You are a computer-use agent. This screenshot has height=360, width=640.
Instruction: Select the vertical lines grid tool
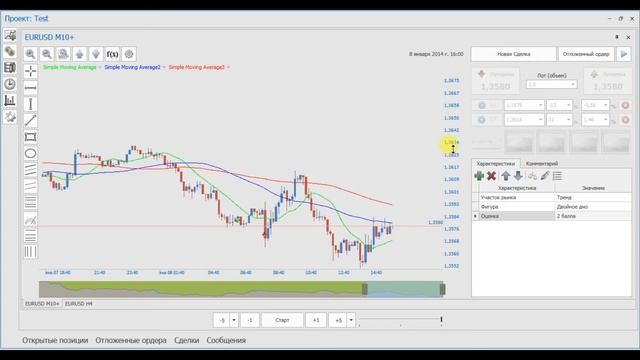pyautogui.click(x=31, y=252)
